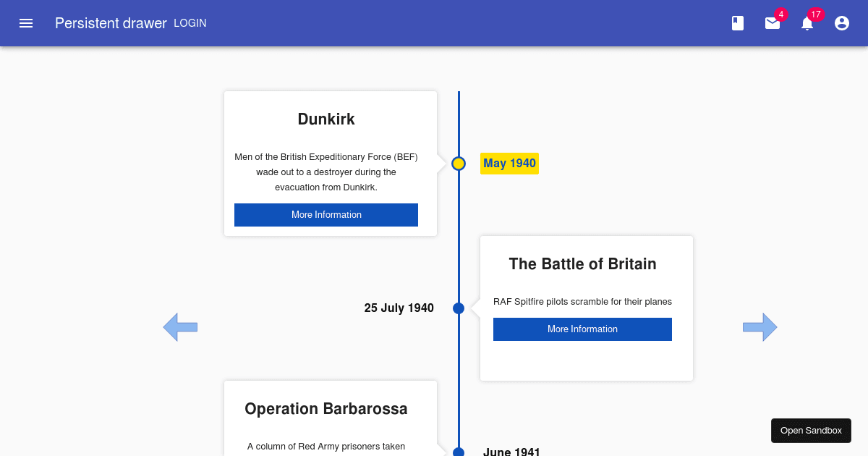Select the highlighted May 1940 date label
868x456 pixels.
pos(509,163)
